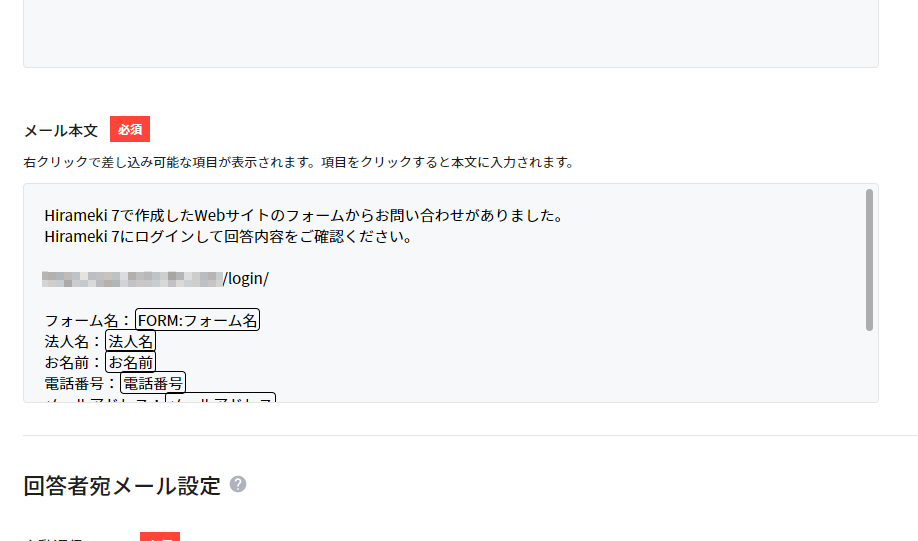Click the メール本文 field label
Image resolution: width=918 pixels, height=541 pixels.
coord(61,130)
